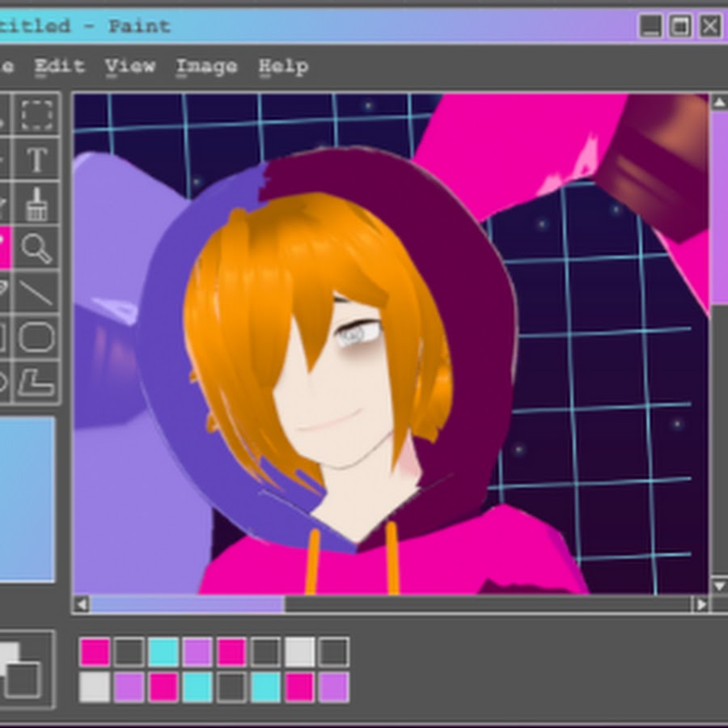Select the dashed rectangular selection tool
This screenshot has height=728, width=728.
(x=36, y=114)
